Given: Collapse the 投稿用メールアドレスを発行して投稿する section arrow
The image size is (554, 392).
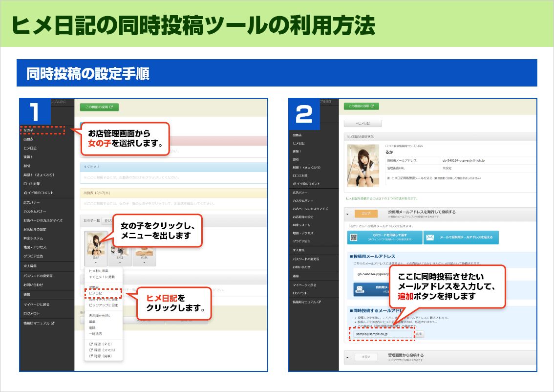Looking at the screenshot, I should (x=348, y=214).
